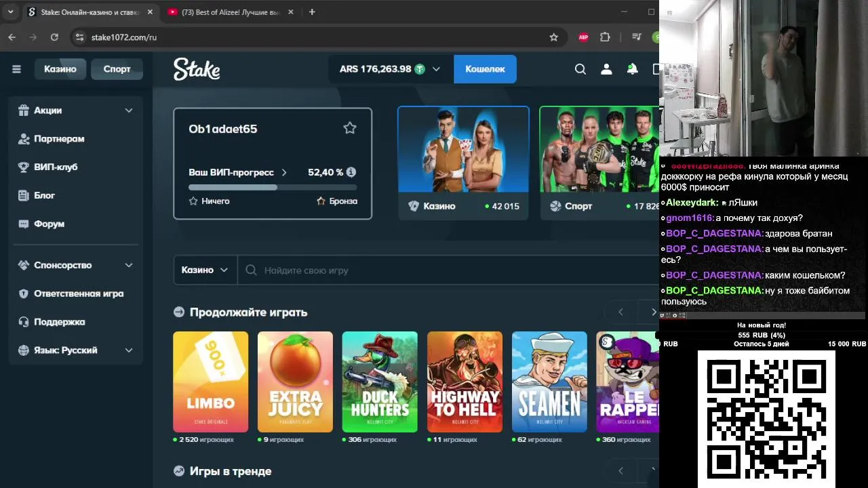Favorite Ob1adaet65 with star icon
This screenshot has width=868, height=488.
[x=350, y=128]
